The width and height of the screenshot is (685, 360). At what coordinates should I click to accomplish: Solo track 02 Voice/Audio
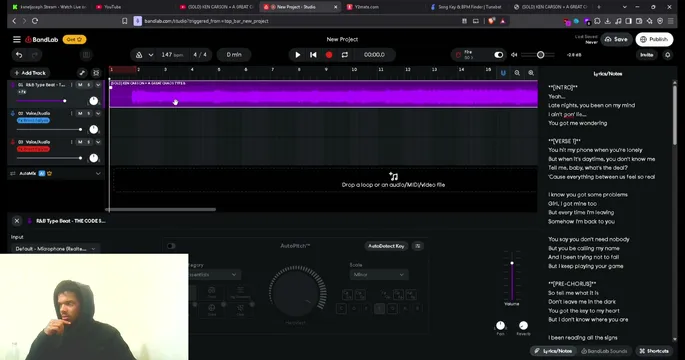pyautogui.click(x=89, y=113)
